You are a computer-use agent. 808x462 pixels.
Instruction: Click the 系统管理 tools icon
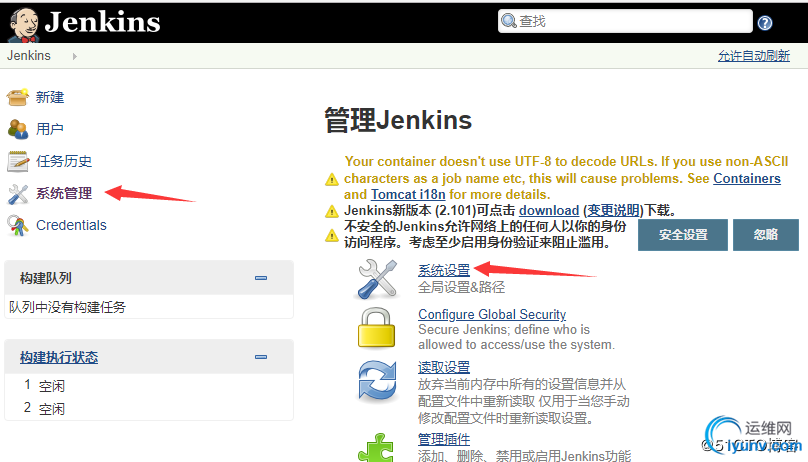(x=18, y=194)
